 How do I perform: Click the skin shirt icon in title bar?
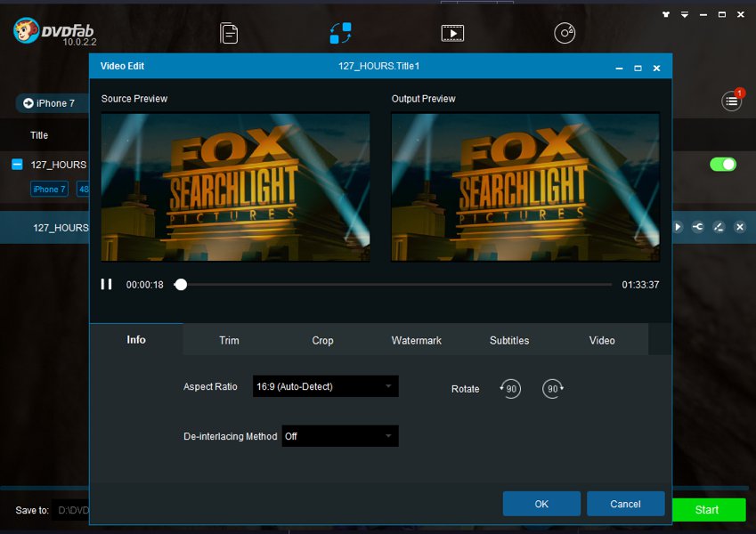666,14
